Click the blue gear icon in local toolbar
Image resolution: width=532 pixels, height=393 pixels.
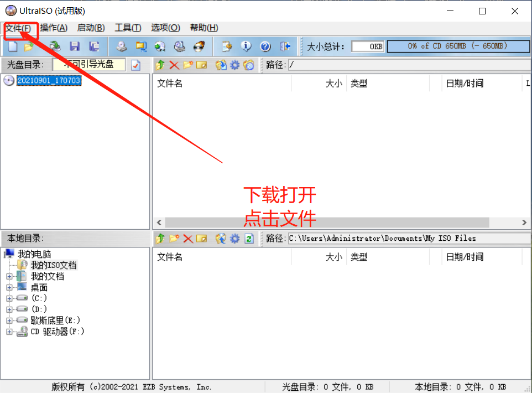[235, 239]
